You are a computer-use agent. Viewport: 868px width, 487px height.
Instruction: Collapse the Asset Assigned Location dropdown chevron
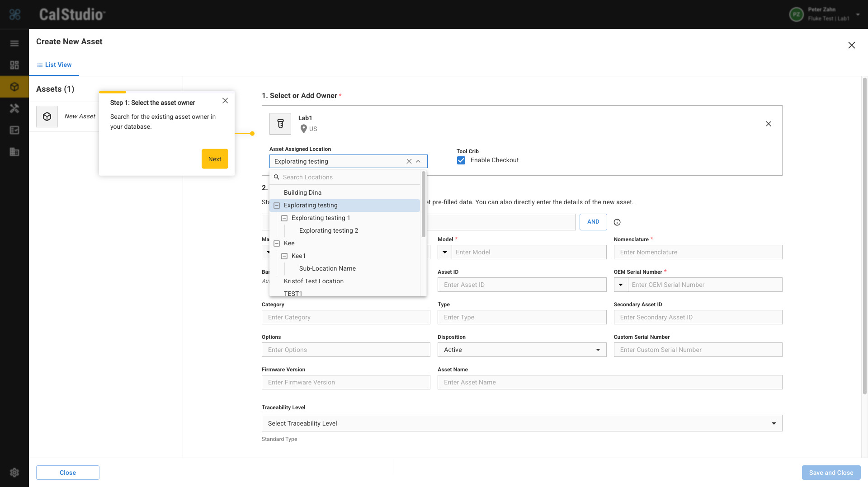point(419,161)
